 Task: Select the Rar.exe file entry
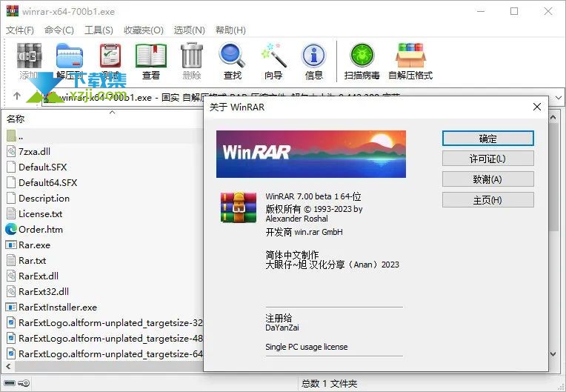point(34,245)
